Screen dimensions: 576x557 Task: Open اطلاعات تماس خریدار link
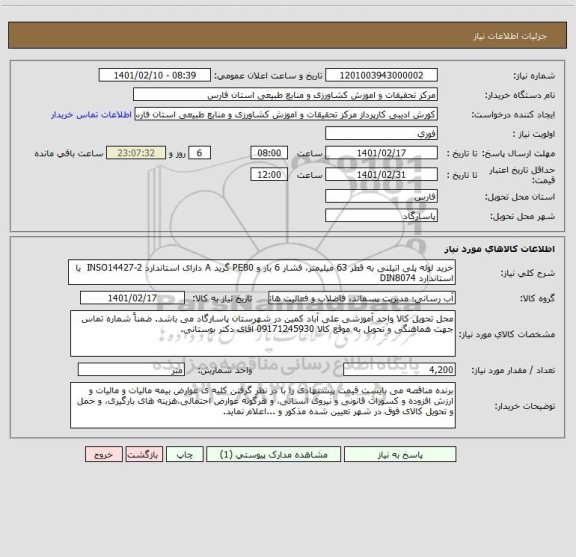[x=91, y=115]
